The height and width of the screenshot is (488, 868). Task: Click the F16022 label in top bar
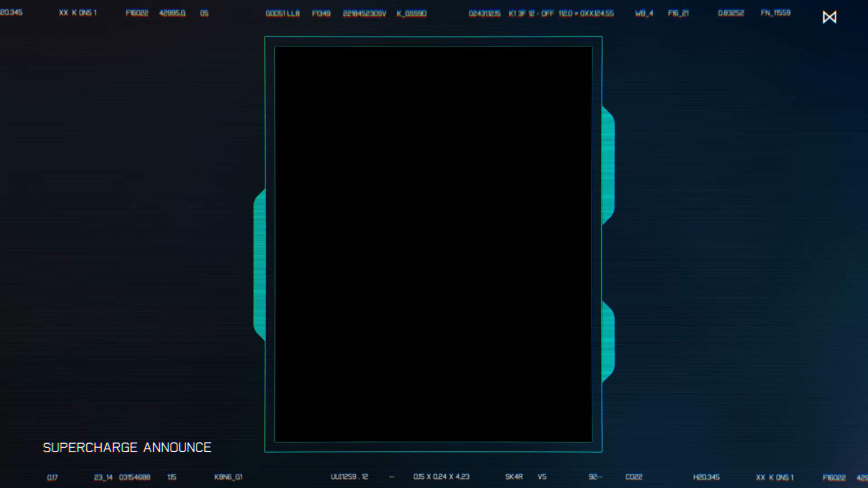(137, 13)
